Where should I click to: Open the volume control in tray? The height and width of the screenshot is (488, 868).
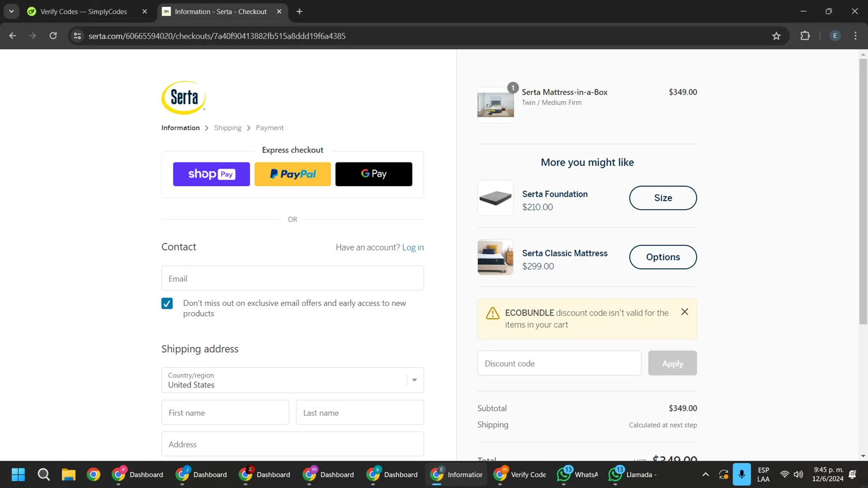tap(799, 475)
